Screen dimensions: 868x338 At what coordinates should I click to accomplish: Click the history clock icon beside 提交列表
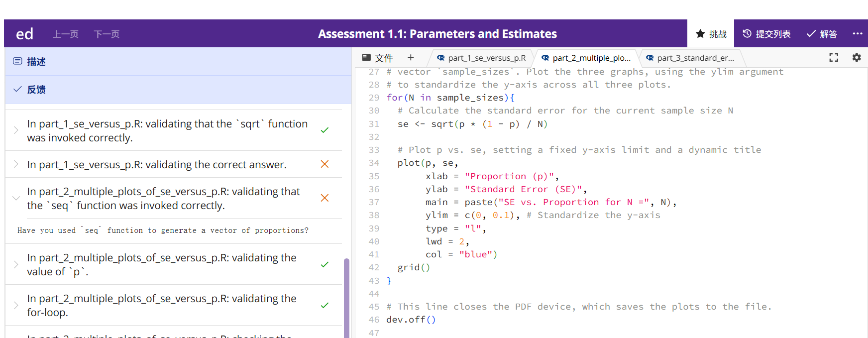click(x=747, y=34)
